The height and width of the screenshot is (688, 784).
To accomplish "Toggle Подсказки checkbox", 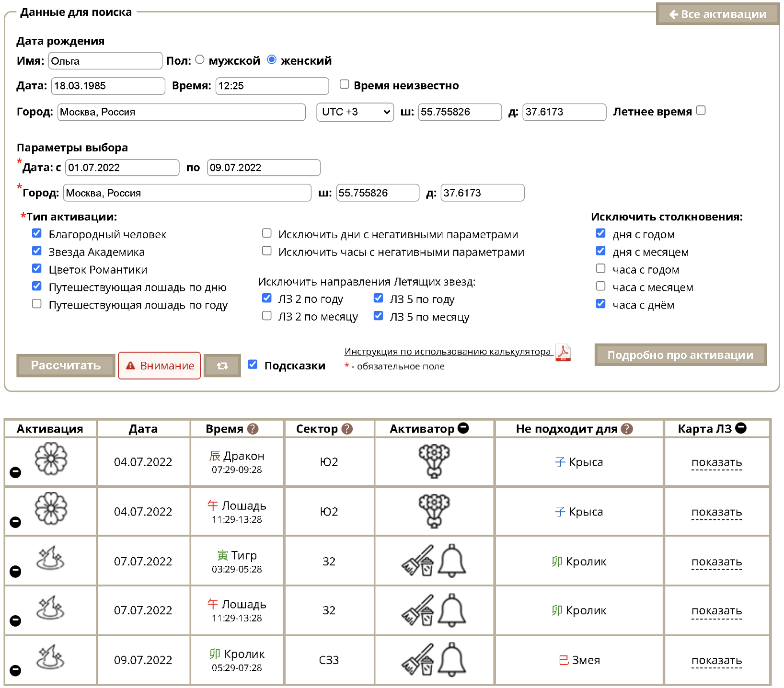I will [253, 365].
